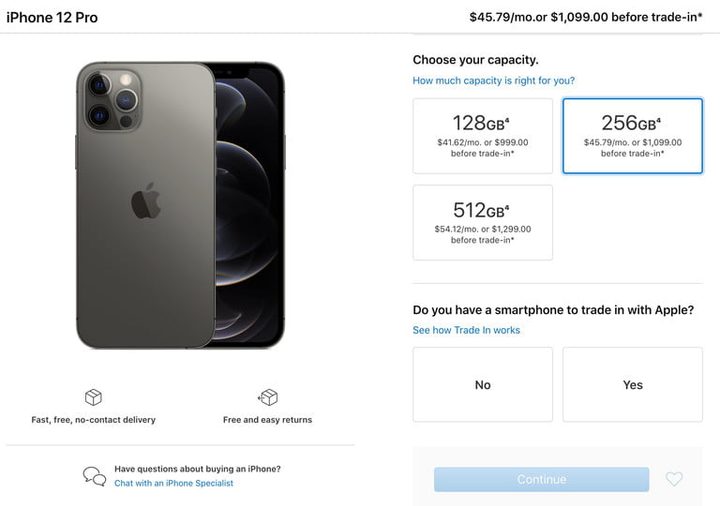Click the Apple logo on phone back
Image resolution: width=720 pixels, height=506 pixels.
tap(146, 202)
